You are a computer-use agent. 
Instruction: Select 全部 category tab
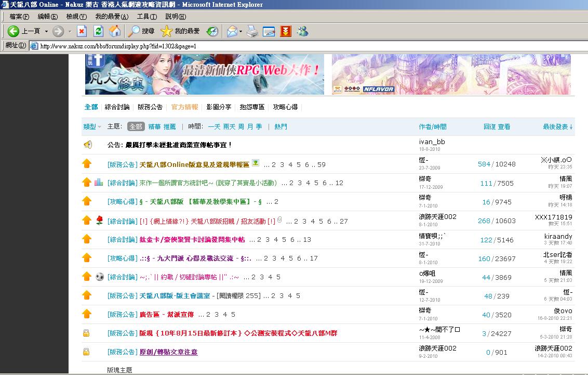(91, 107)
